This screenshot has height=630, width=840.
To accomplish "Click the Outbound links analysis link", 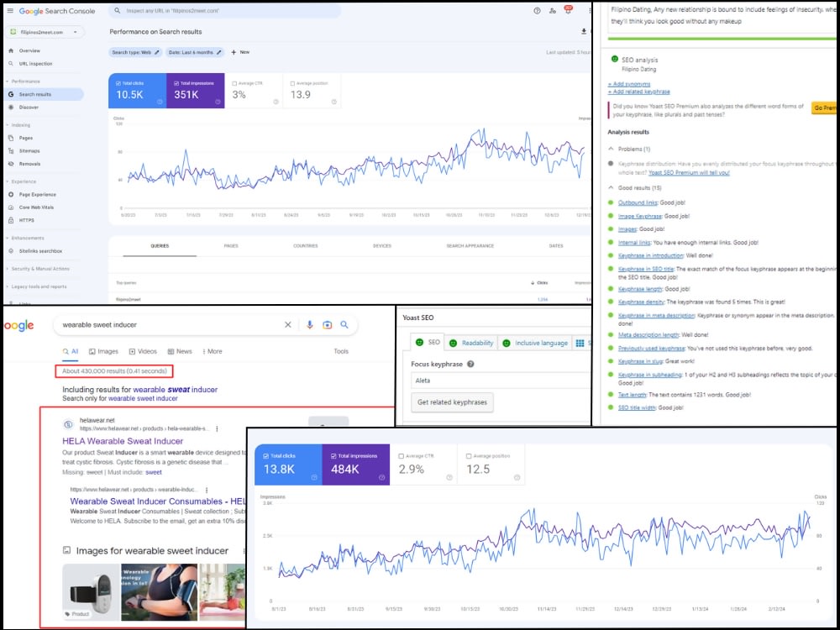I will pyautogui.click(x=638, y=202).
